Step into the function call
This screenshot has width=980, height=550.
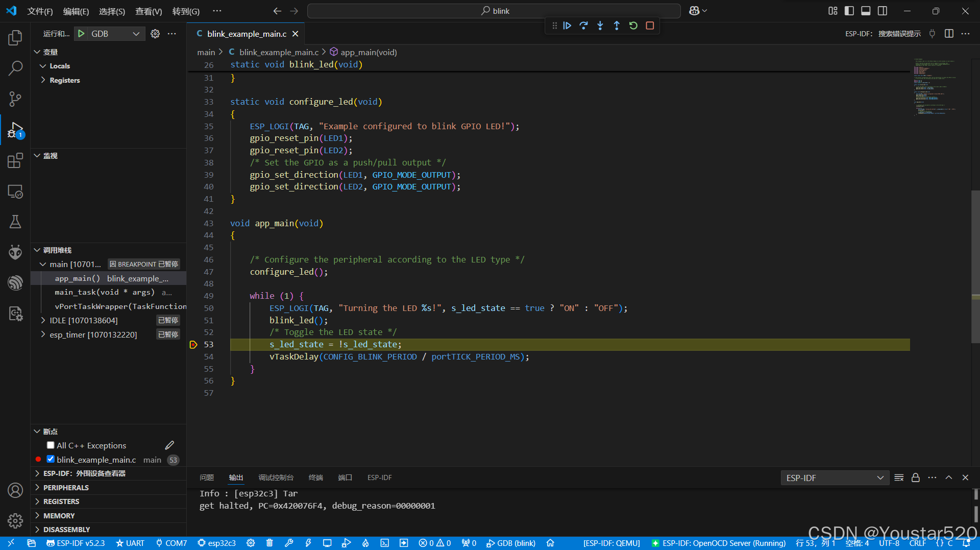600,26
